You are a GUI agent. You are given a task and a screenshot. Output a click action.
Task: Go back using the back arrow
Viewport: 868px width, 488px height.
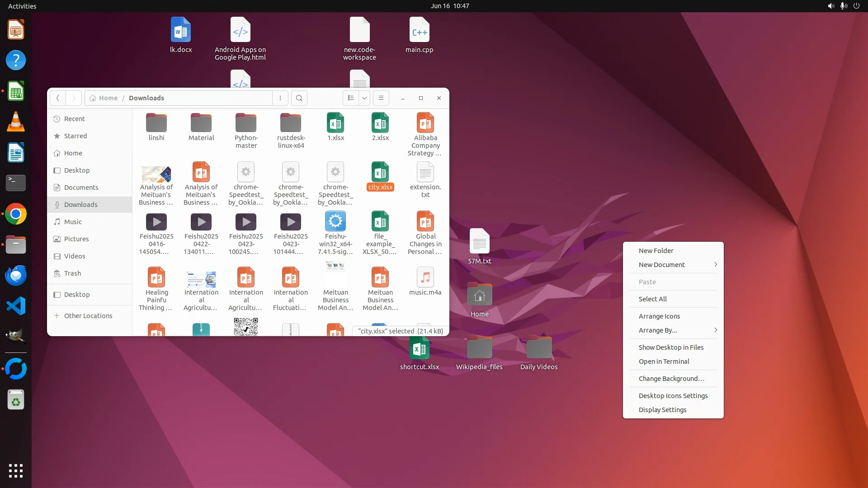point(57,98)
